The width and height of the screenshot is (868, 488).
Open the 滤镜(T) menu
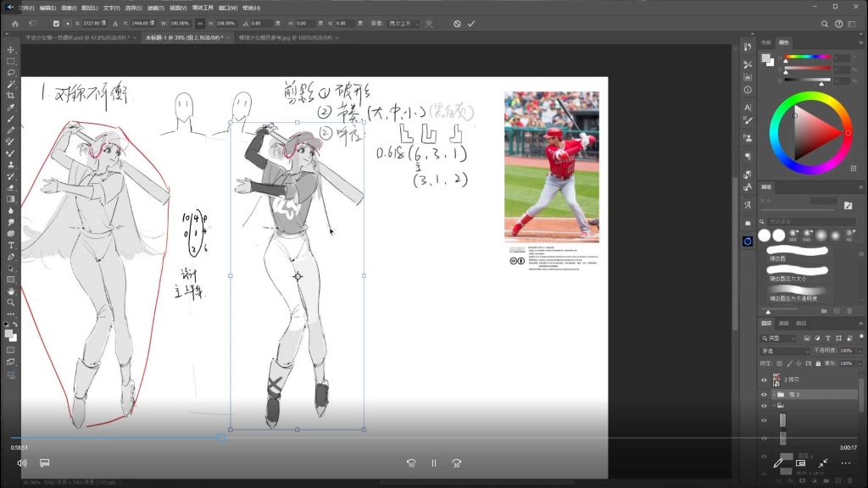coord(156,8)
